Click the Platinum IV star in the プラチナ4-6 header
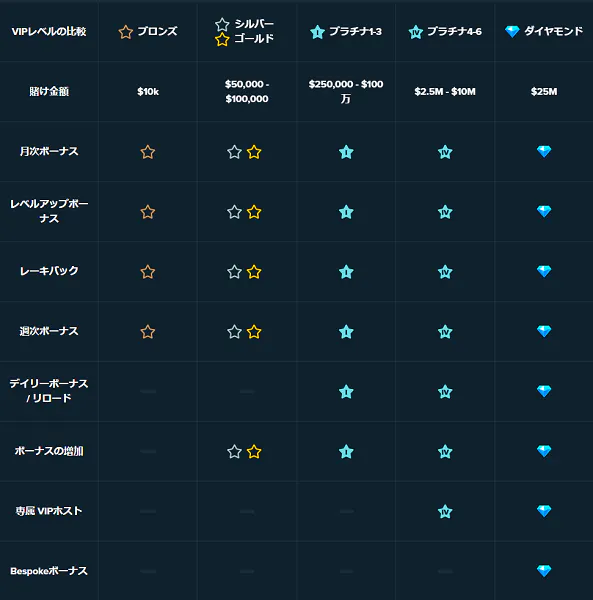The width and height of the screenshot is (593, 600). (415, 32)
